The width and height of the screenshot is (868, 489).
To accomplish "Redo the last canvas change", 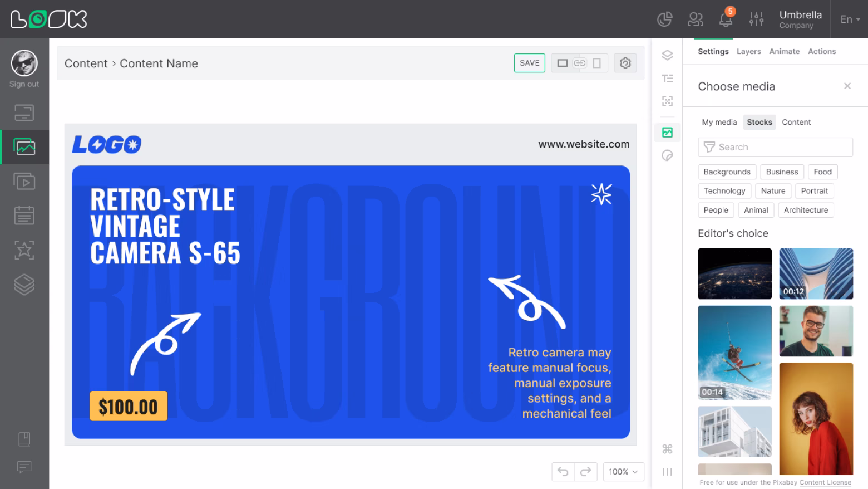I will coord(585,472).
